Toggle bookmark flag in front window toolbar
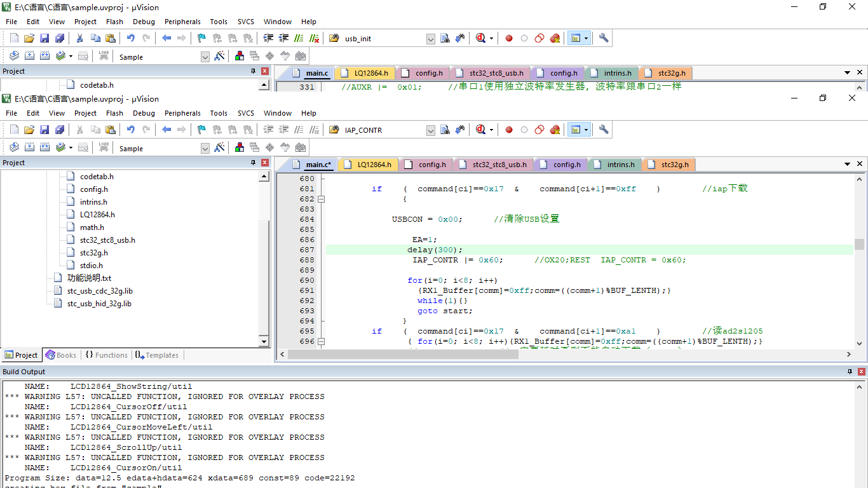 click(x=201, y=130)
